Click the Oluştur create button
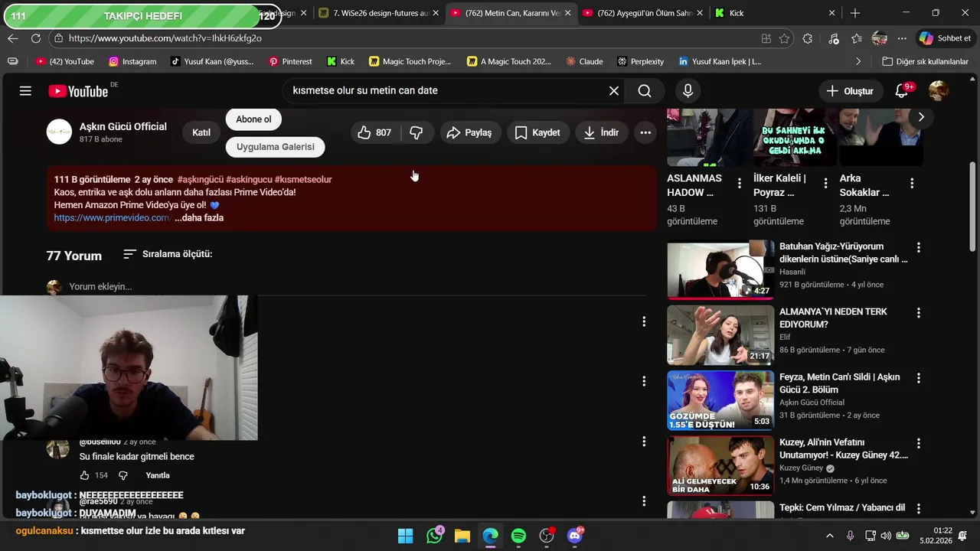The width and height of the screenshot is (980, 551). [850, 91]
